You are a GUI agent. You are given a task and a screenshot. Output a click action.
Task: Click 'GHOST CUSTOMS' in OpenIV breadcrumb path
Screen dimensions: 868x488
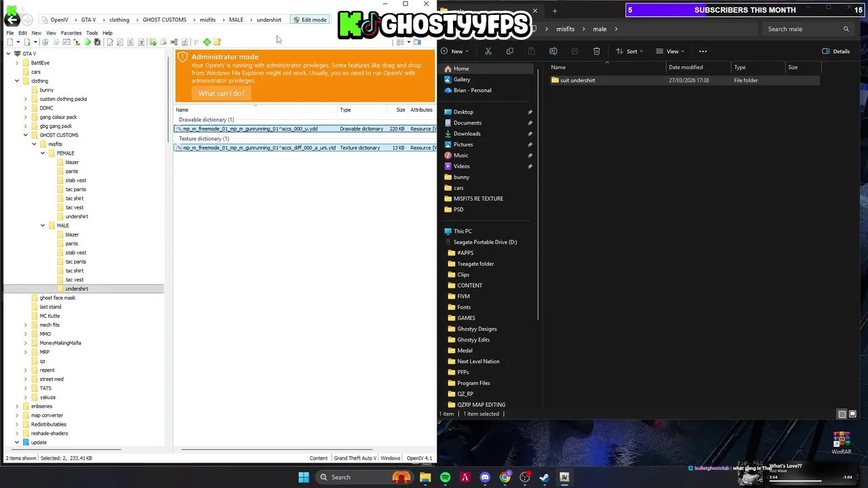point(164,20)
